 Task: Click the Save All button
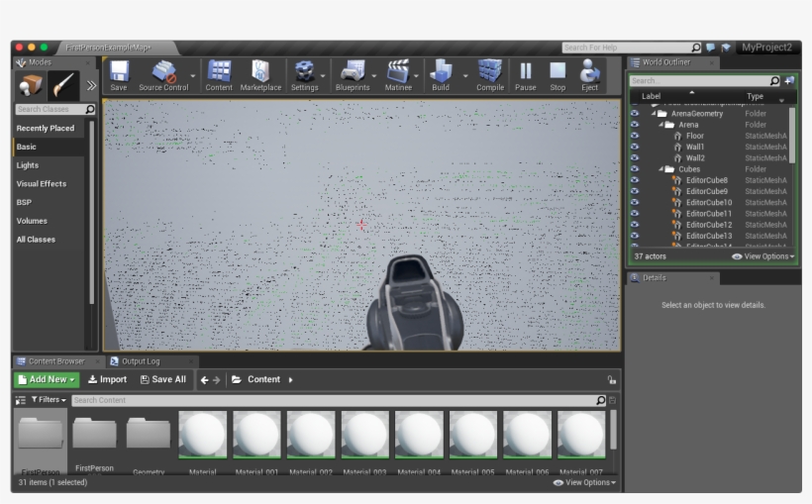(x=163, y=379)
